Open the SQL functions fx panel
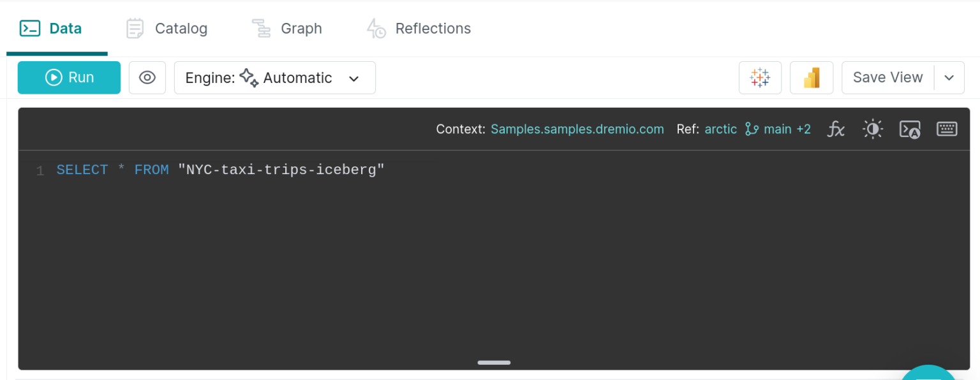This screenshot has width=980, height=380. [836, 129]
